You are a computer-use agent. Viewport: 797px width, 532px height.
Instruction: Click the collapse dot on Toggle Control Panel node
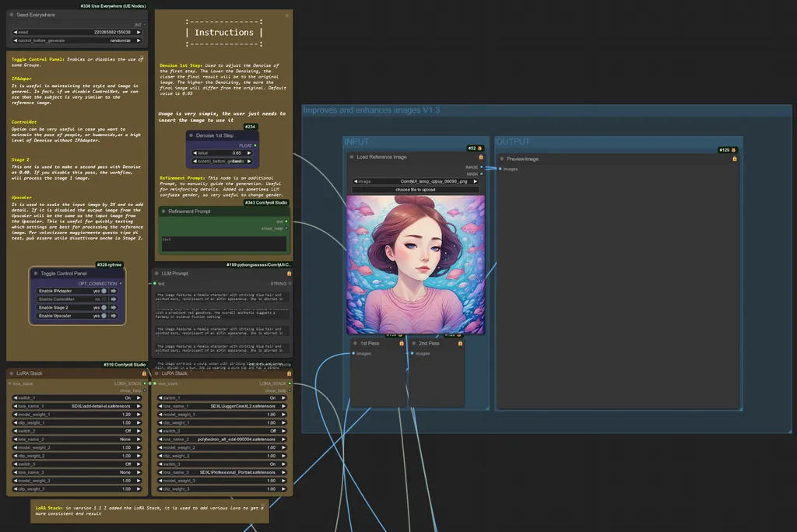[x=36, y=273]
